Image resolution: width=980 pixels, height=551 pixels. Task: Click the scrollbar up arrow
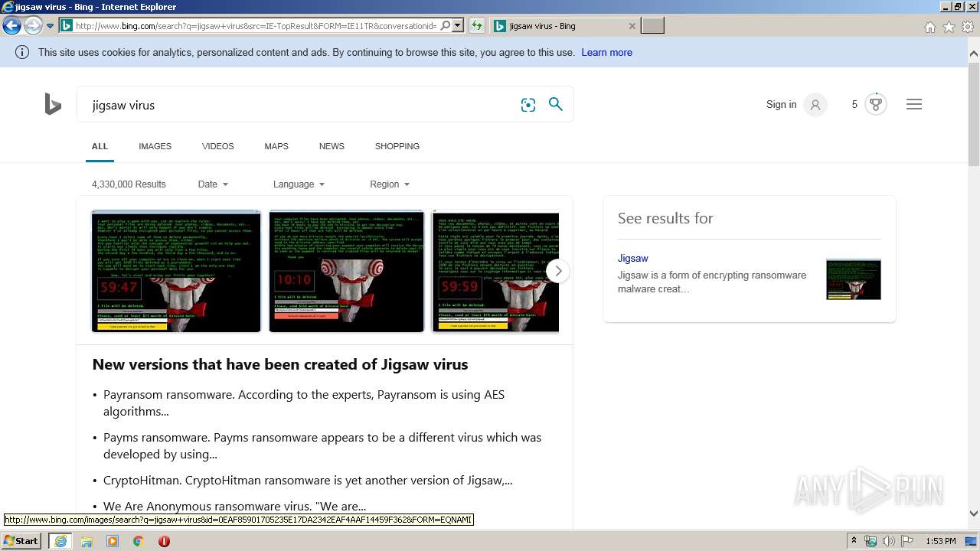point(974,54)
